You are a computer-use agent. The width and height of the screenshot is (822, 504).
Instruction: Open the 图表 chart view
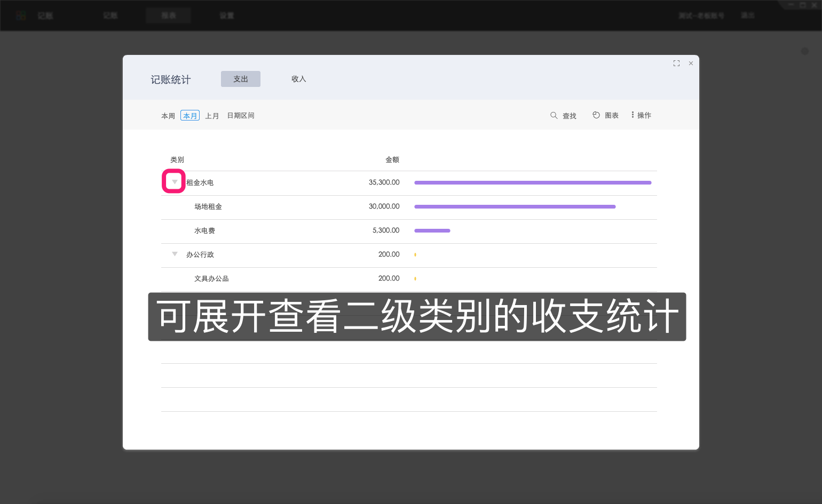[x=605, y=116]
